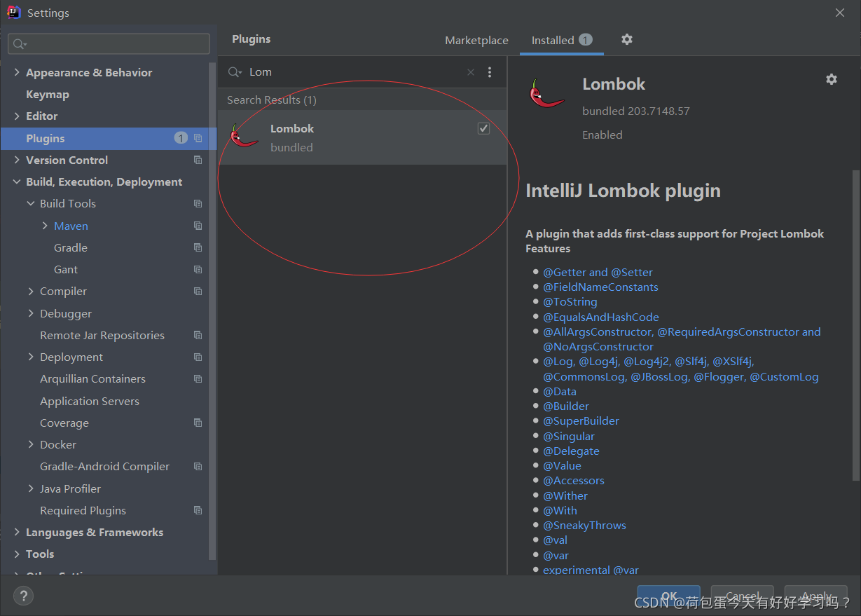Click the project-level icon on the Deployment row
This screenshot has height=616, width=861.
click(198, 357)
